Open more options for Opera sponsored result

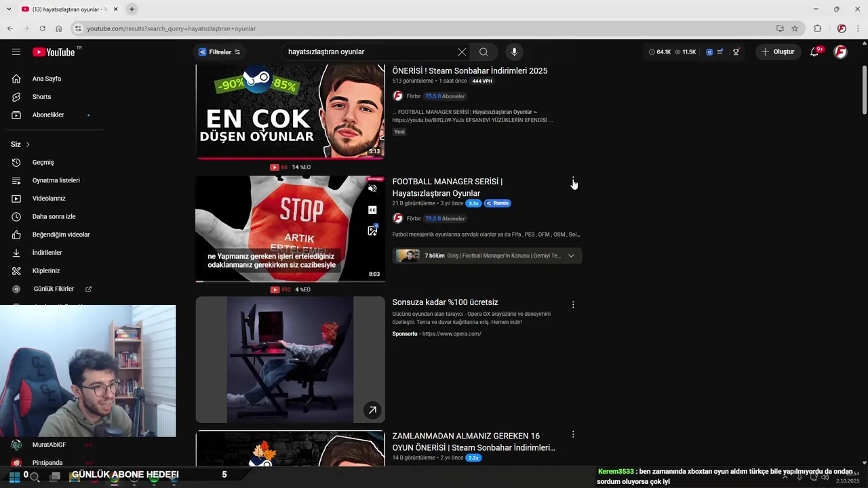point(573,305)
